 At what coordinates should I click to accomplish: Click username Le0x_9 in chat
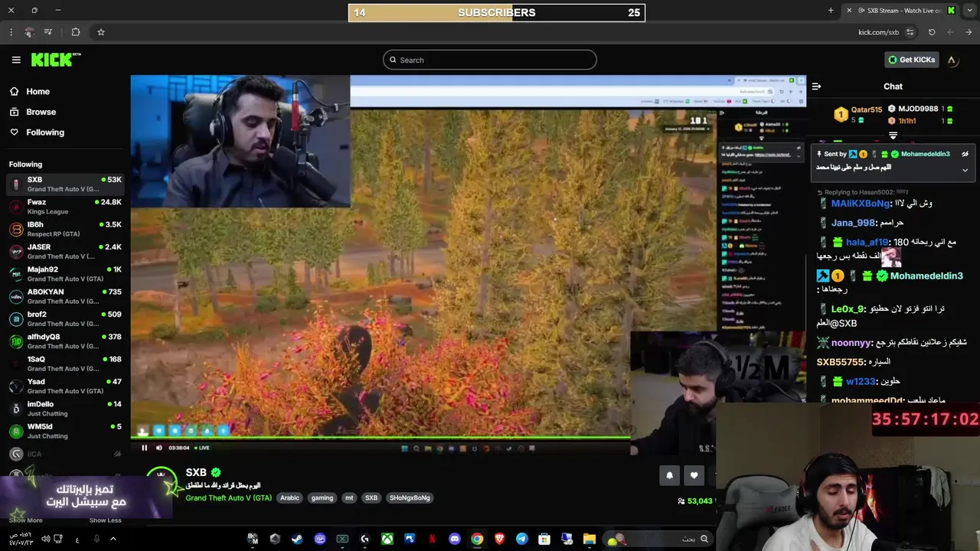(x=847, y=309)
